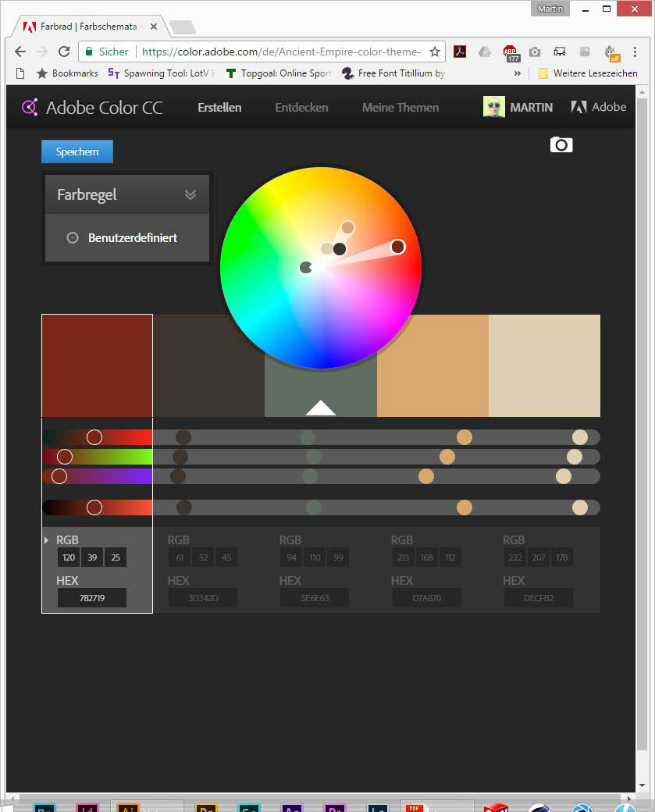This screenshot has height=812, width=655.
Task: Open the Topgoal Online Sport bookmark
Action: click(279, 73)
